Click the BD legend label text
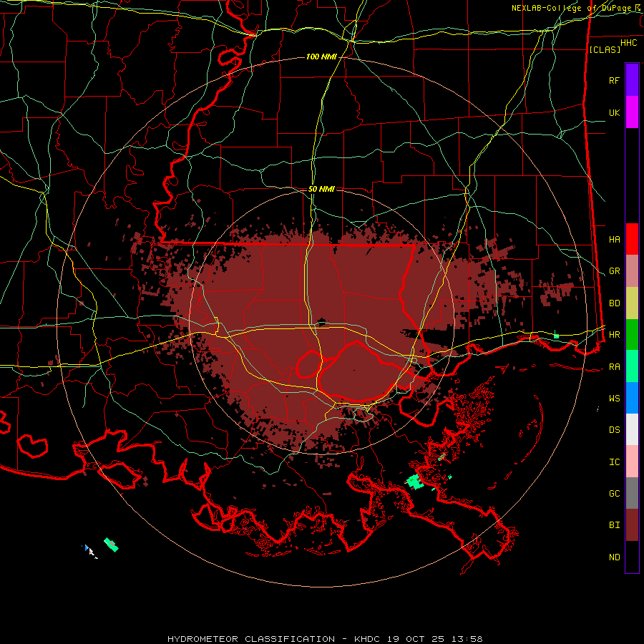The height and width of the screenshot is (644, 644). [615, 303]
